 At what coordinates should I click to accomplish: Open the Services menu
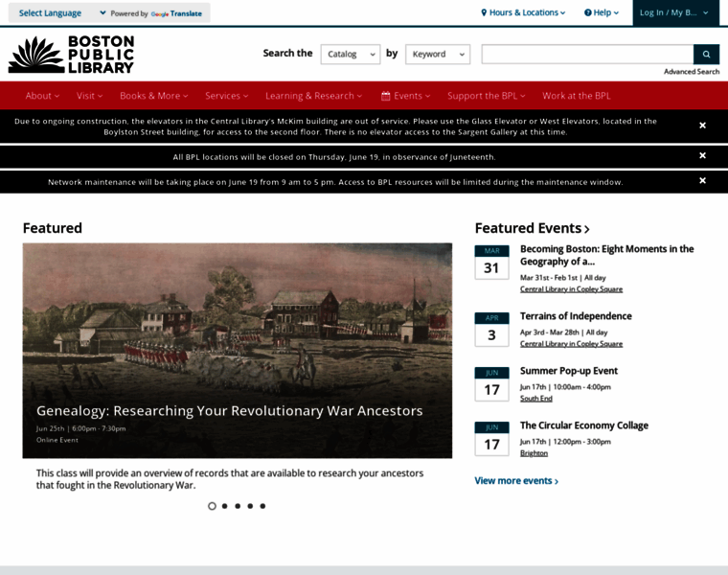[227, 96]
